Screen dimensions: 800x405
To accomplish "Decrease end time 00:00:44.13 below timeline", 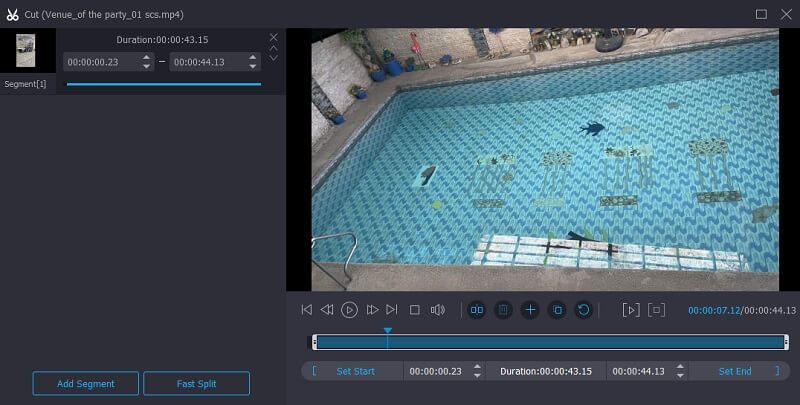I will 681,375.
